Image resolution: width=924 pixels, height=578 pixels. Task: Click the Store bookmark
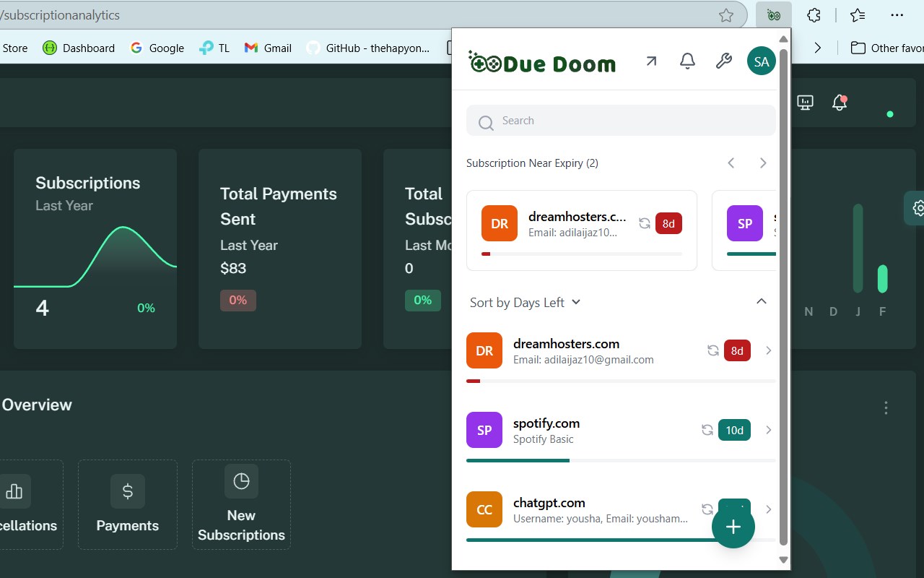click(14, 48)
